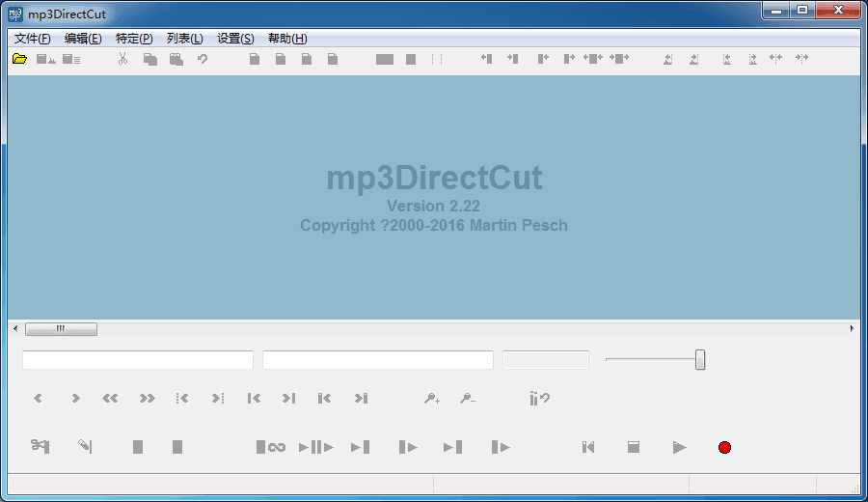The height and width of the screenshot is (502, 868).
Task: Click the zoom in magnifier plus icon
Action: (x=432, y=399)
